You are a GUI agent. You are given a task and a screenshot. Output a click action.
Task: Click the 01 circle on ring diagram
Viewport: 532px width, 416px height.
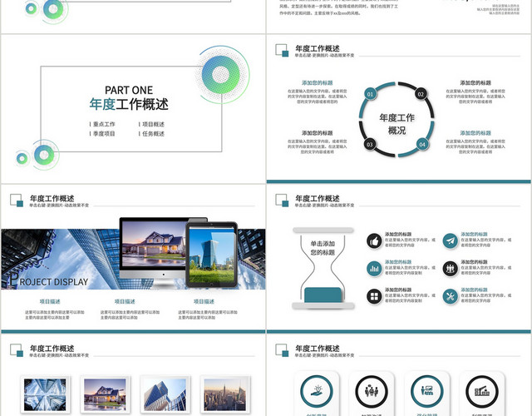[x=370, y=94]
